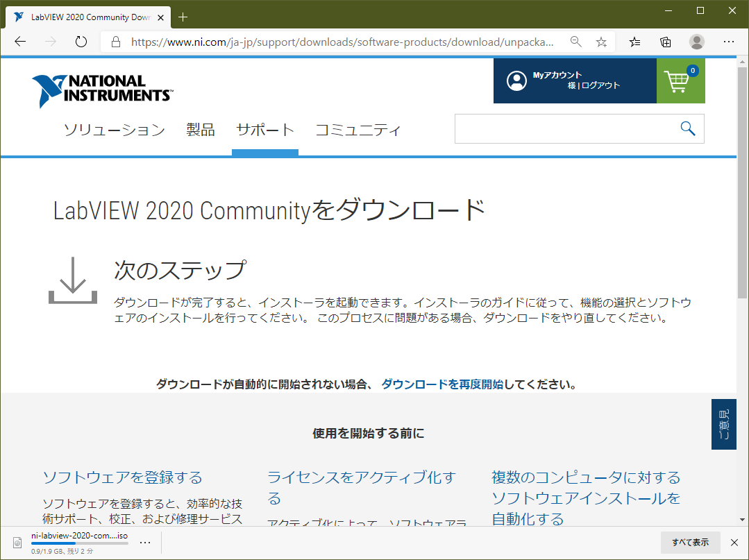Viewport: 749px width, 560px height.
Task: Click the iso file icon in downloads bar
Action: click(x=17, y=543)
